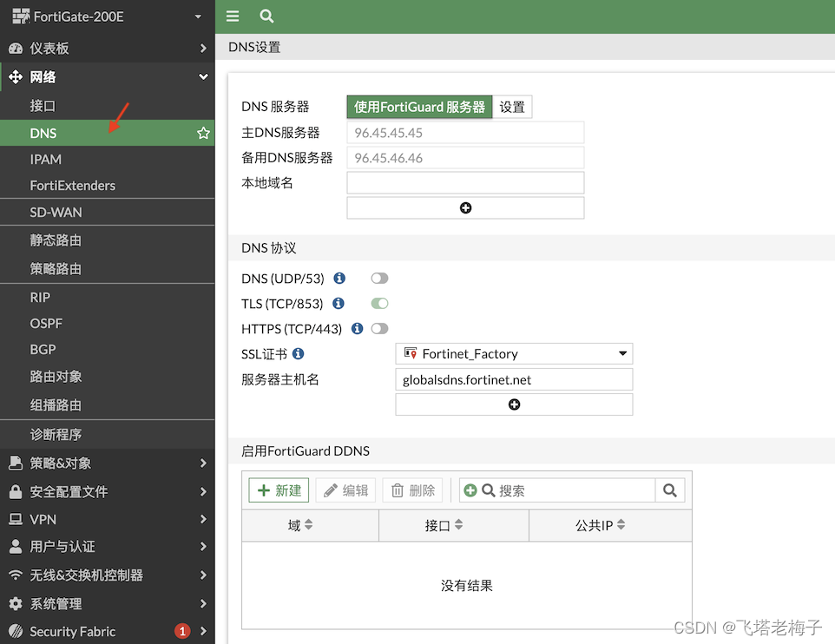This screenshot has width=835, height=644.
Task: Expand the 仪表板 menu chevron
Action: 203,48
